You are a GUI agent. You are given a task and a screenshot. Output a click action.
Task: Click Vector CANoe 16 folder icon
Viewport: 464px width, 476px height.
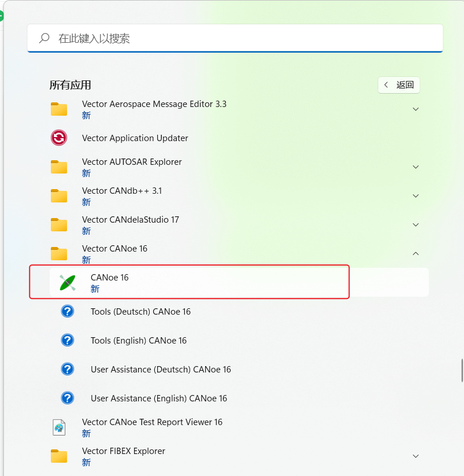coord(59,253)
